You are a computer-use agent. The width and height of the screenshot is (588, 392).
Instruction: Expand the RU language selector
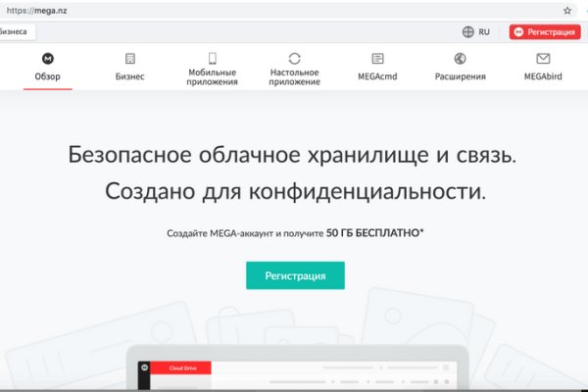click(x=484, y=32)
